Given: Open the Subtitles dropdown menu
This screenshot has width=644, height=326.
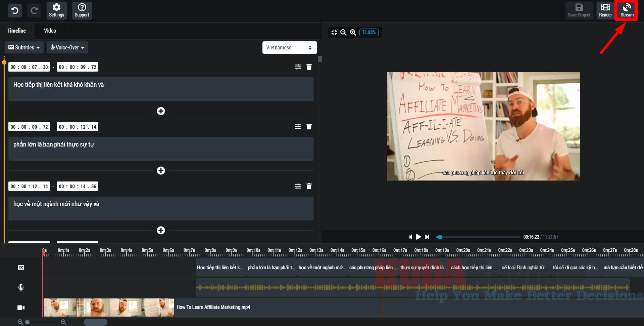Looking at the screenshot, I should pos(24,47).
